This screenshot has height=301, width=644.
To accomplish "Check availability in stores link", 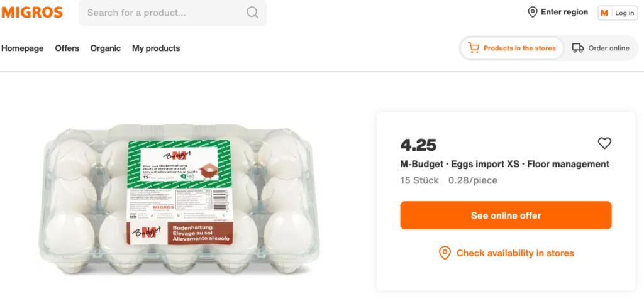I will click(515, 253).
